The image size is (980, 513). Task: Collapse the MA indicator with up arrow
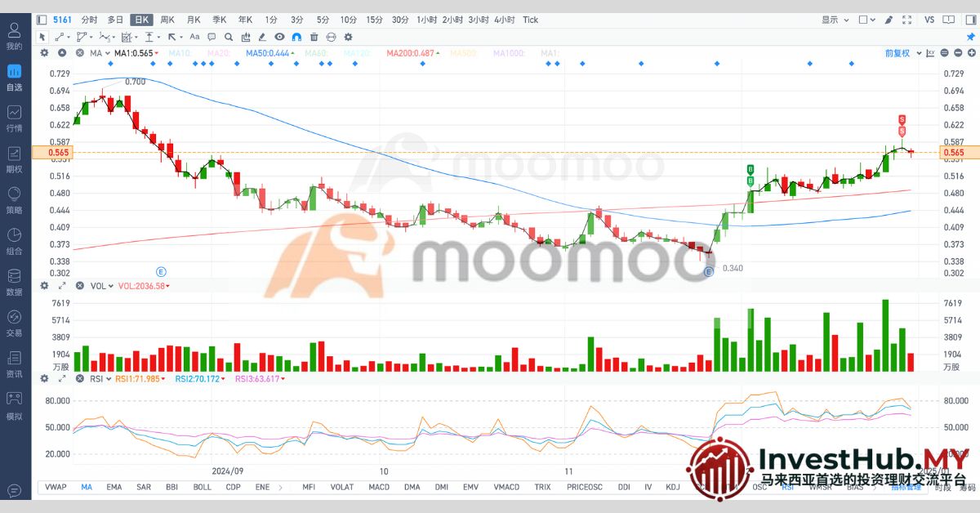(x=61, y=53)
